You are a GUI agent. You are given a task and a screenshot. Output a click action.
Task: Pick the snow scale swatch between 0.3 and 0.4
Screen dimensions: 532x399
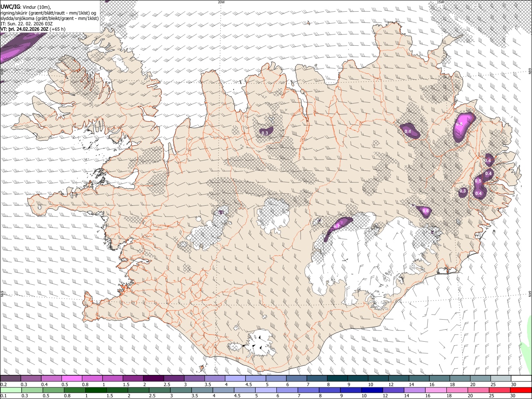pyautogui.click(x=31, y=378)
